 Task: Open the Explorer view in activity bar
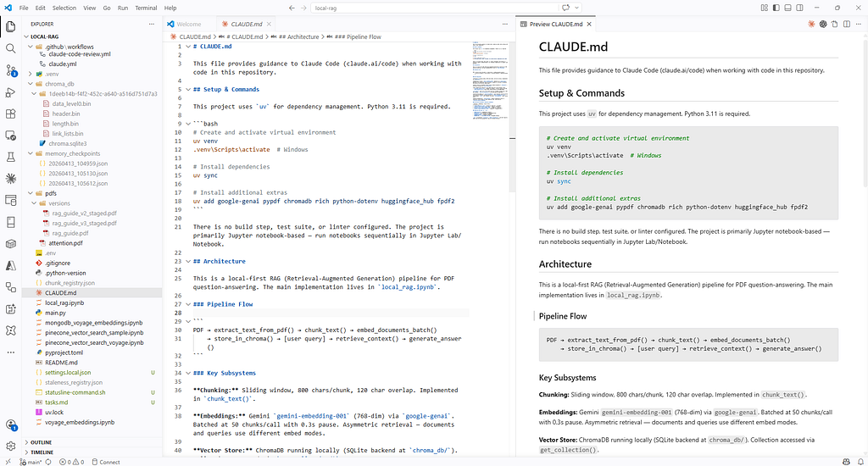tap(10, 26)
